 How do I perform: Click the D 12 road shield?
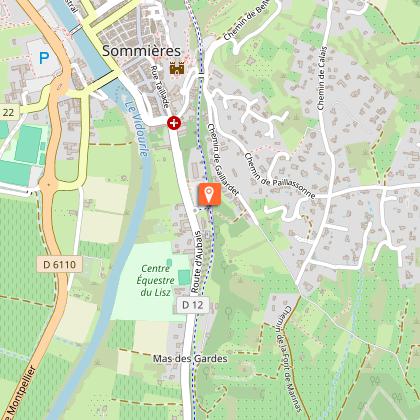pos(193,305)
